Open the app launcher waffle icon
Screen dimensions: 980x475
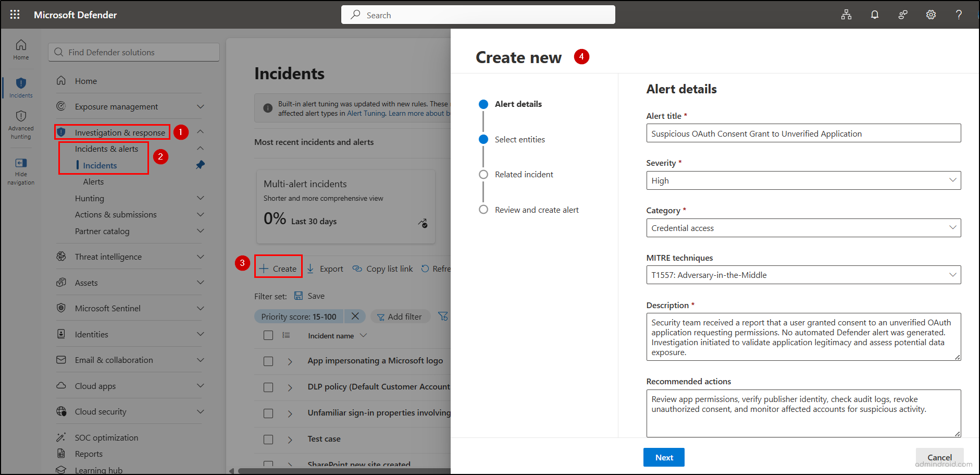[15, 15]
